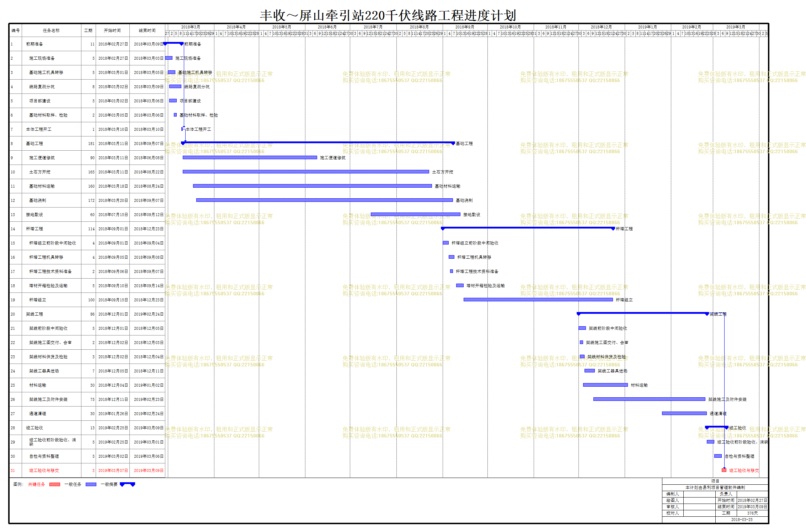Click the chart title 丰收~屏山牵引站220千伏线路工程进度计划
The image size is (806, 532).
coord(388,16)
